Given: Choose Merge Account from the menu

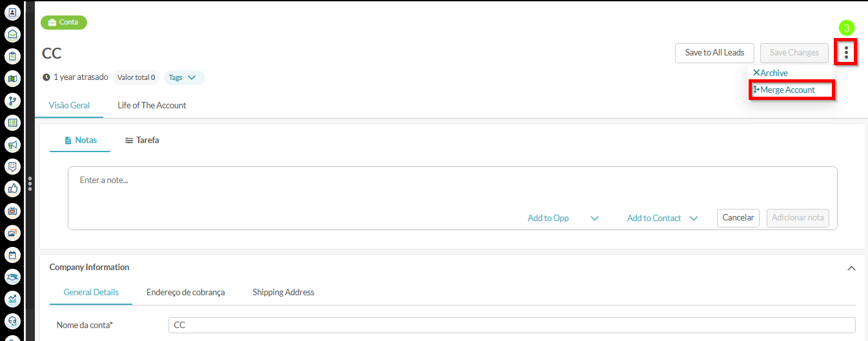Looking at the screenshot, I should pos(787,90).
